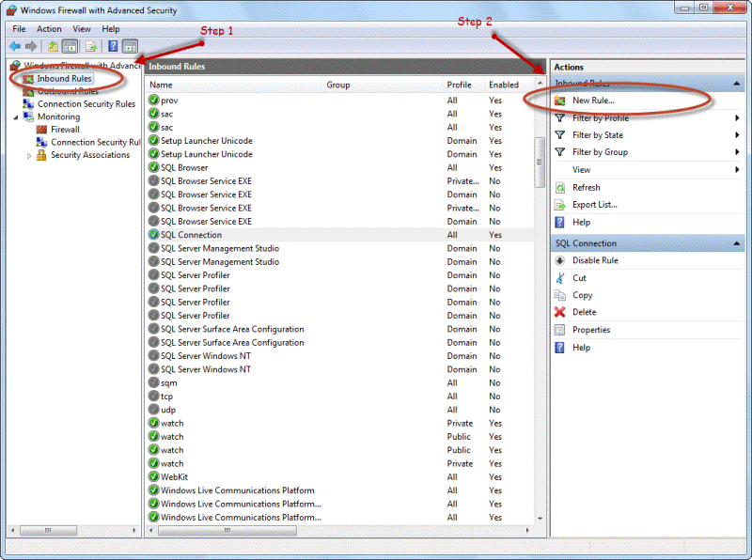
Task: Expand the Security Associations tree node
Action: 29,154
